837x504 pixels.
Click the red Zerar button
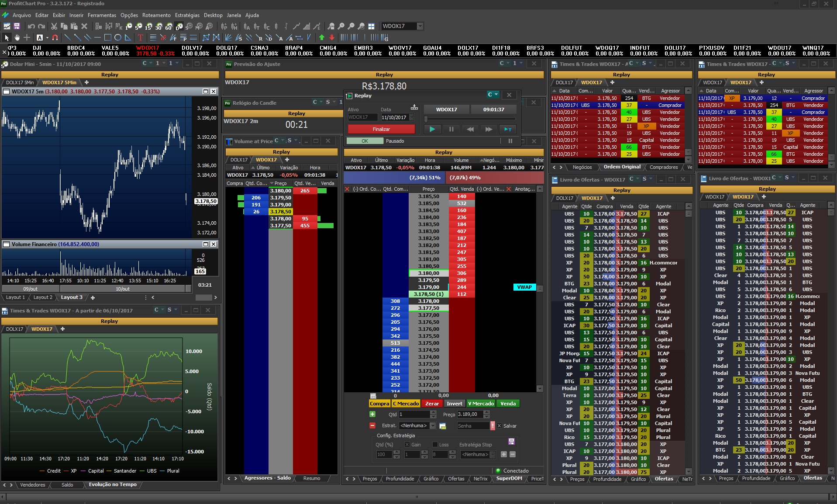[432, 404]
